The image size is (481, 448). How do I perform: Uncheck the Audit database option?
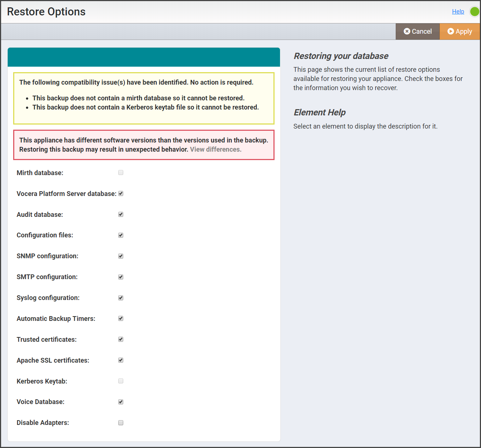click(x=120, y=214)
